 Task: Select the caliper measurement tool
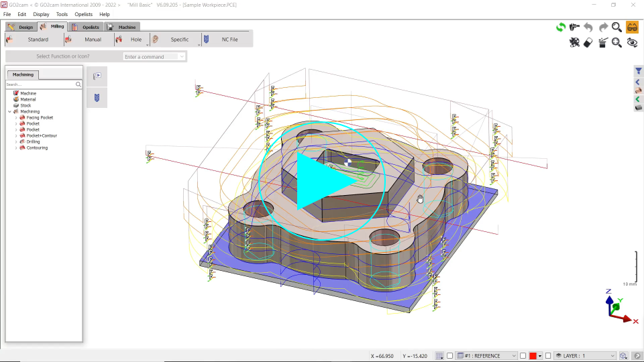click(x=574, y=27)
